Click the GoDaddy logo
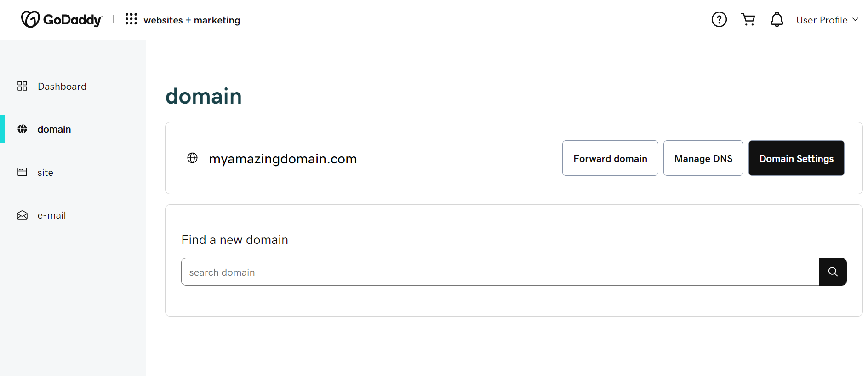The image size is (868, 376). pos(61,19)
